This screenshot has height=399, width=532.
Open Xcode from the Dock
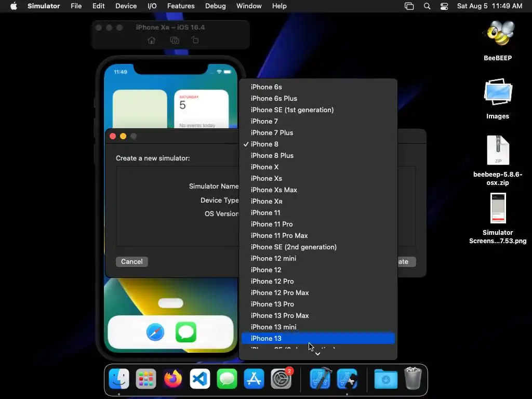click(320, 378)
